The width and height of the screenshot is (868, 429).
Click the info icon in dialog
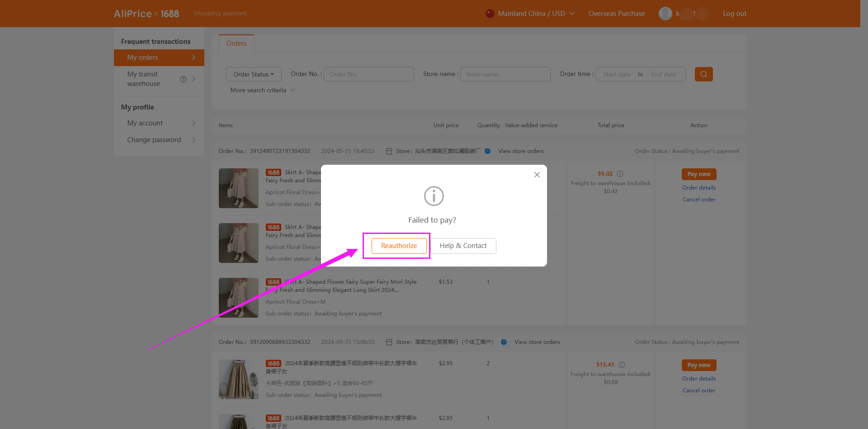[x=434, y=196]
